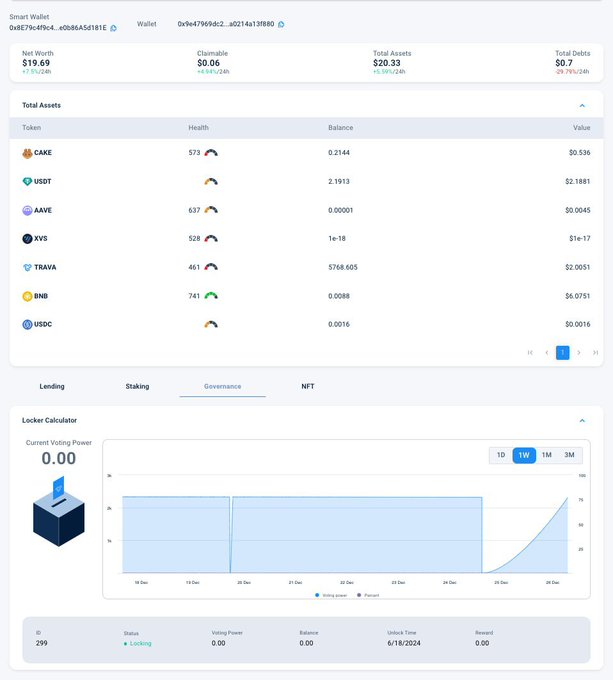The height and width of the screenshot is (680, 613).
Task: Set chart range to 1D
Action: (x=501, y=455)
